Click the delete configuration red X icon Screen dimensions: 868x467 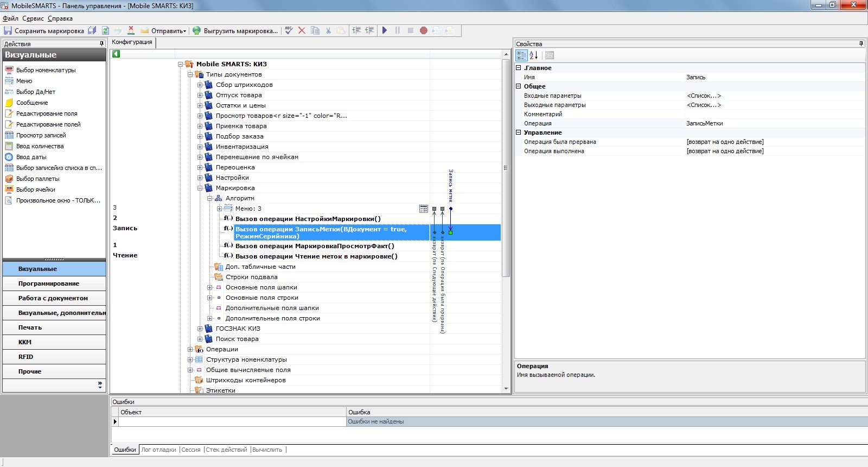(x=131, y=30)
